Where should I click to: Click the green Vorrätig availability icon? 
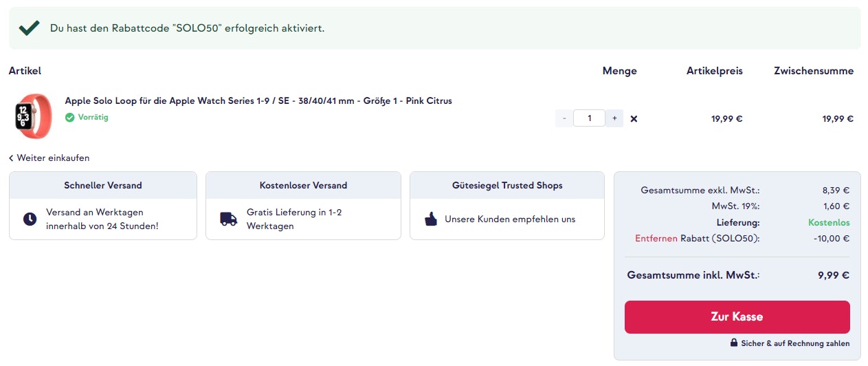click(69, 118)
